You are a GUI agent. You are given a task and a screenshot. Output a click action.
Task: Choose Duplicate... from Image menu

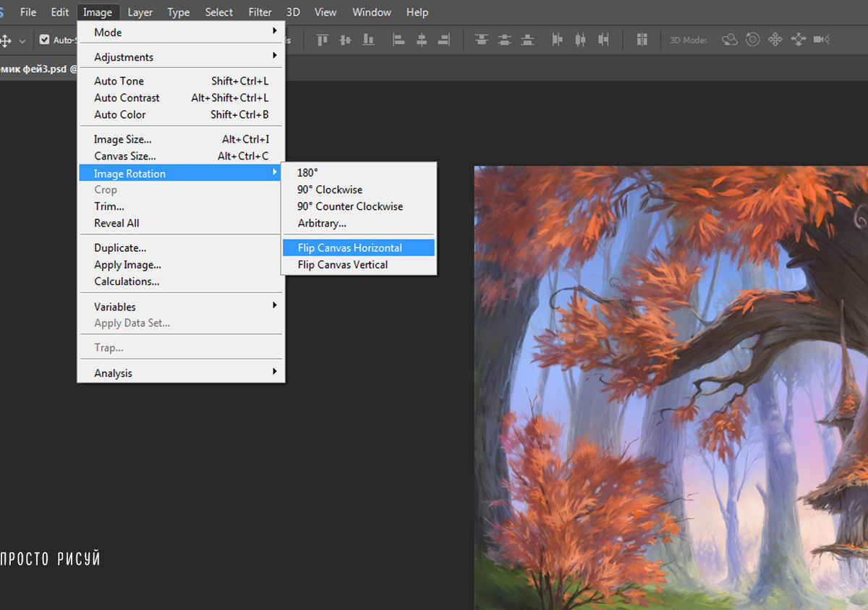click(x=181, y=247)
